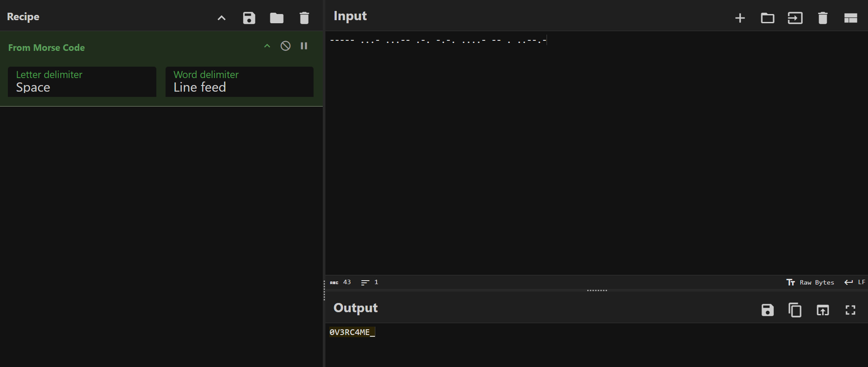Select the From Morse Code operation title

tap(46, 47)
